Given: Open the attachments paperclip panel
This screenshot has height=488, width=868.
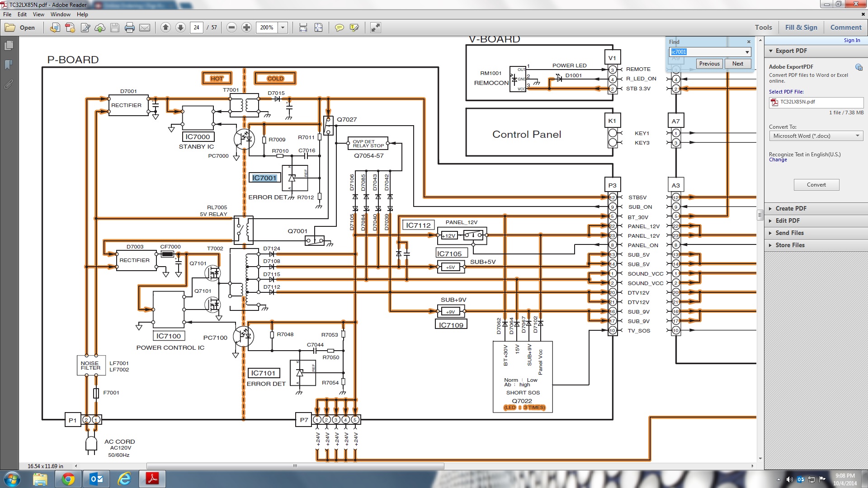Looking at the screenshot, I should (8, 84).
